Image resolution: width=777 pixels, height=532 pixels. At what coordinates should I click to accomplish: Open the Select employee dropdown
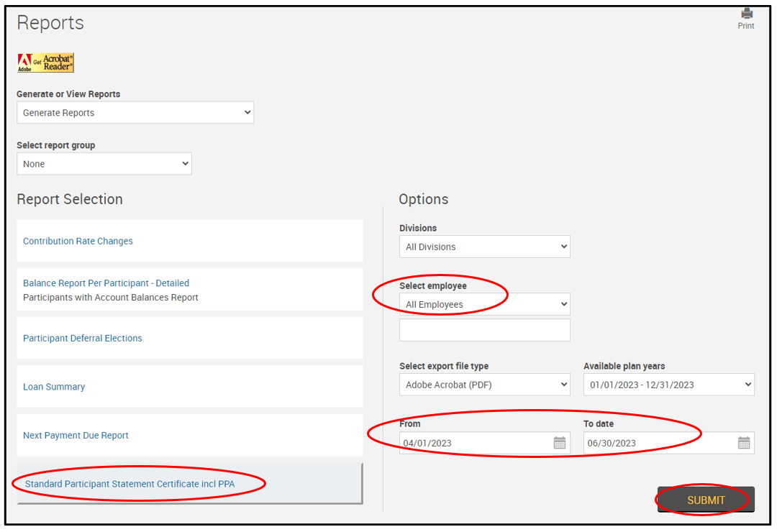[484, 304]
